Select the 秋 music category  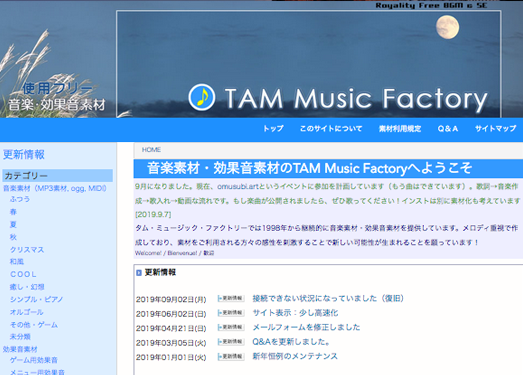[13, 237]
